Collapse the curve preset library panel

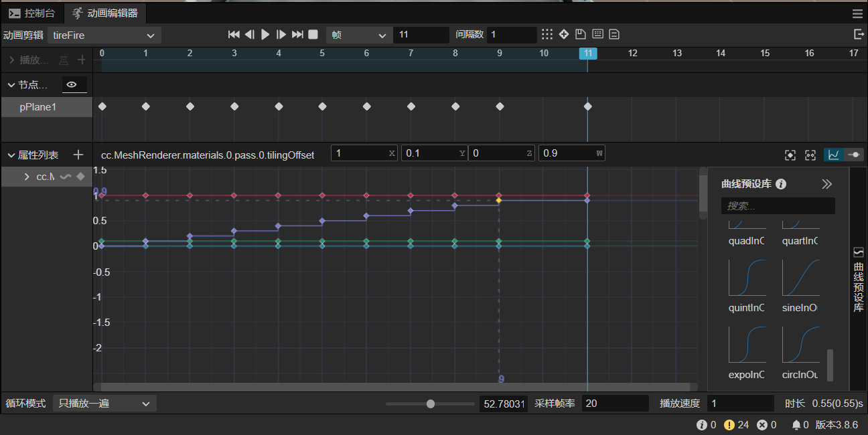(x=826, y=184)
